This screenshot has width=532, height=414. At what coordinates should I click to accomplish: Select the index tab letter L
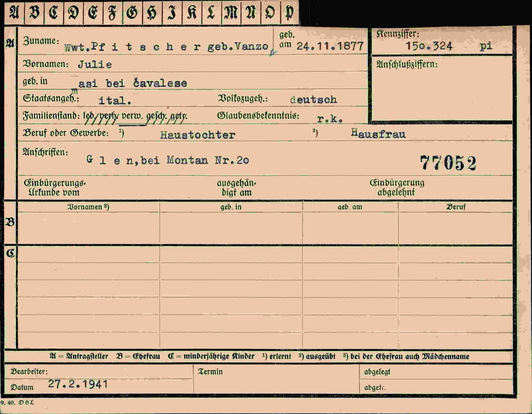pos(211,12)
